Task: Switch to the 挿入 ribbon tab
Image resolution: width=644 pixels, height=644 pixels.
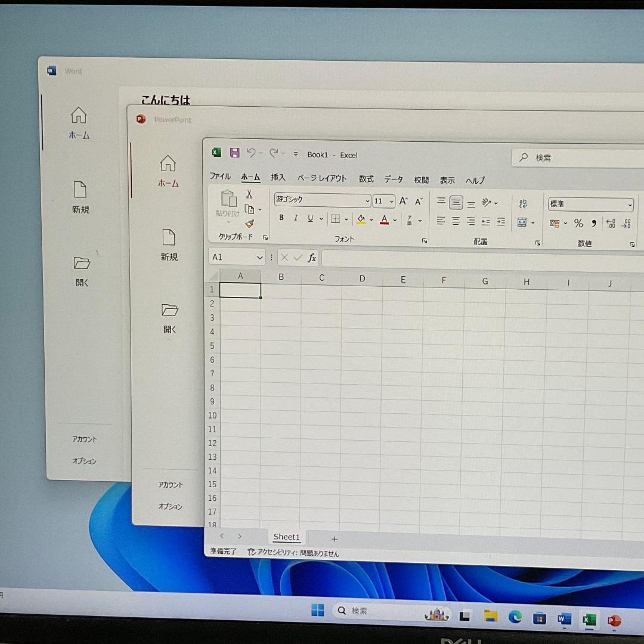Action: point(278,177)
